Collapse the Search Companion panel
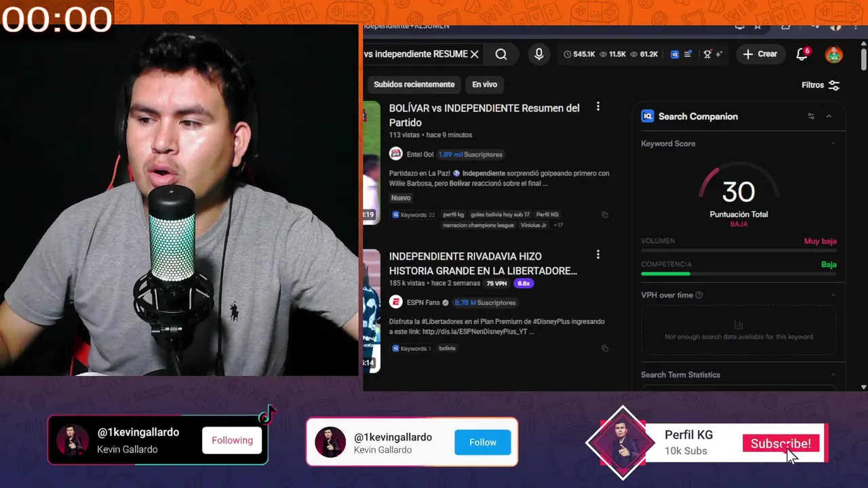This screenshot has height=488, width=868. [829, 117]
